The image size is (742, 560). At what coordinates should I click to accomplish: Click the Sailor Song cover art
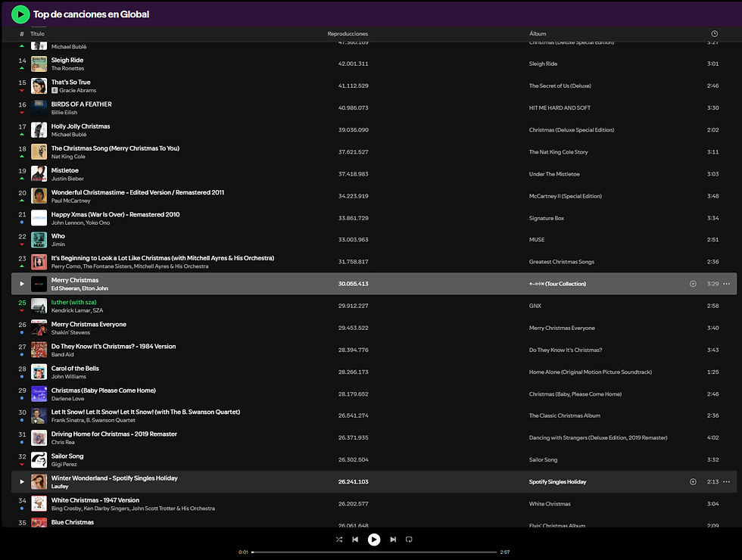click(x=39, y=460)
